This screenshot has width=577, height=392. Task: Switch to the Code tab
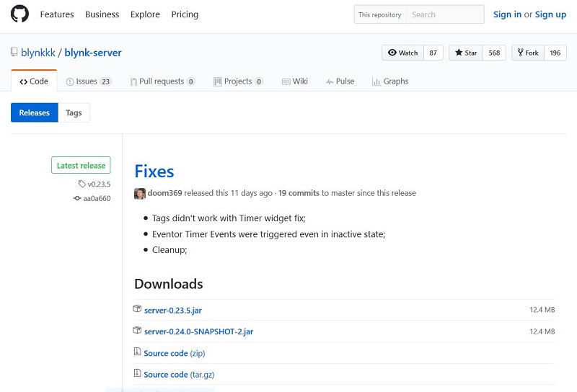tap(34, 81)
